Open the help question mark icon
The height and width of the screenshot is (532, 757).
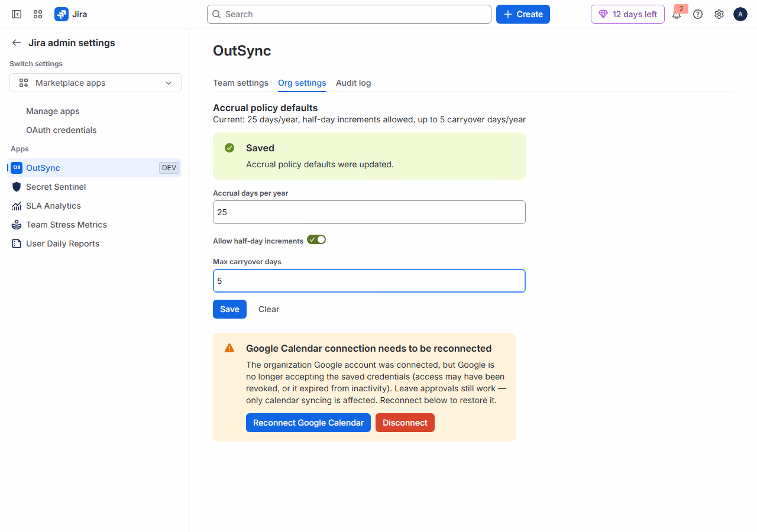pos(698,14)
